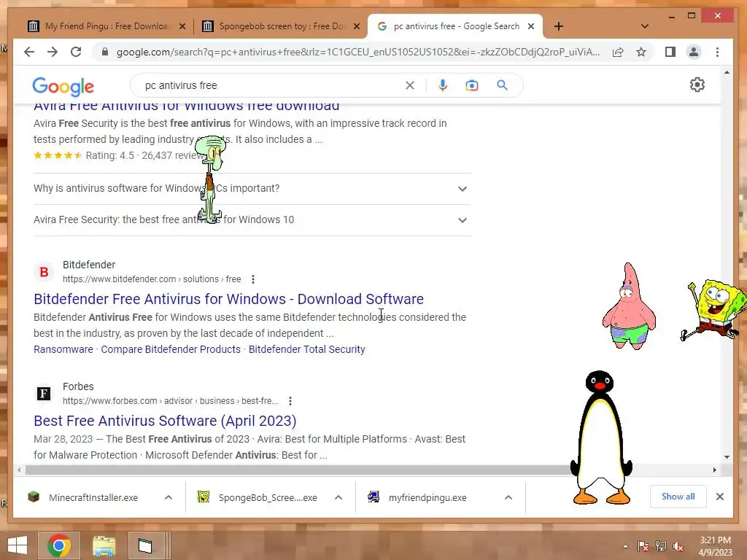Click Chrome icon in the taskbar
Image resolution: width=747 pixels, height=560 pixels.
(x=59, y=545)
